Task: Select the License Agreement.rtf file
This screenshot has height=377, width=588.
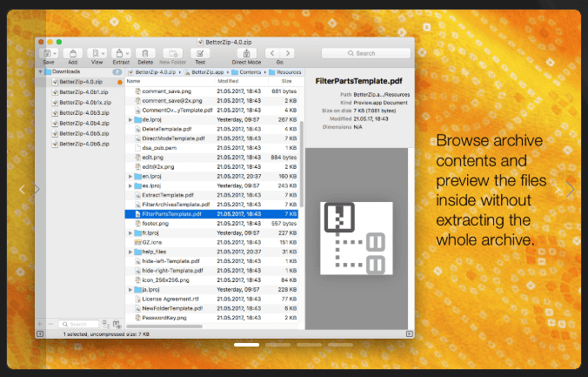Action: [x=211, y=300]
